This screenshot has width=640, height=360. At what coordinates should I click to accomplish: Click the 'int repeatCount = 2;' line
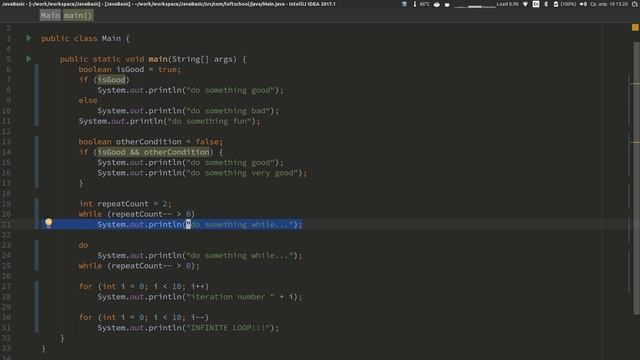[125, 204]
